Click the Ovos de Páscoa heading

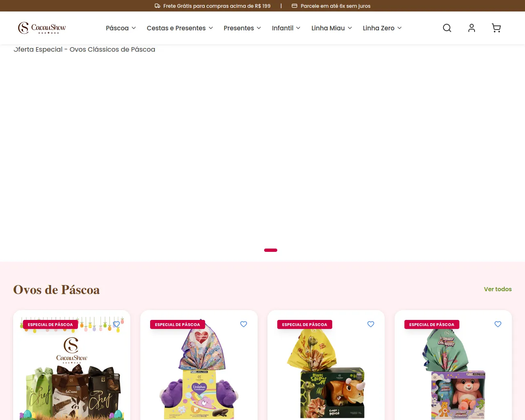[57, 290]
